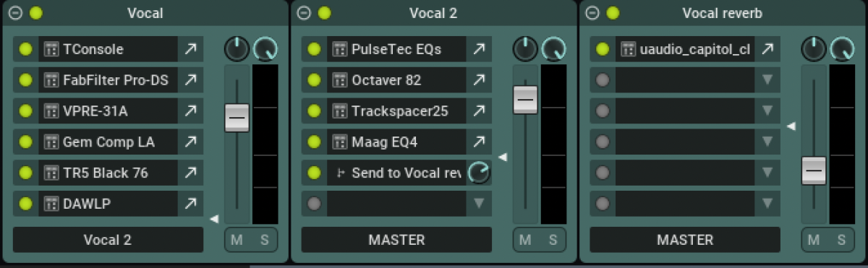Open the empty insert slot dropdown on Vocal 2
The height and width of the screenshot is (268, 868).
coord(478,204)
